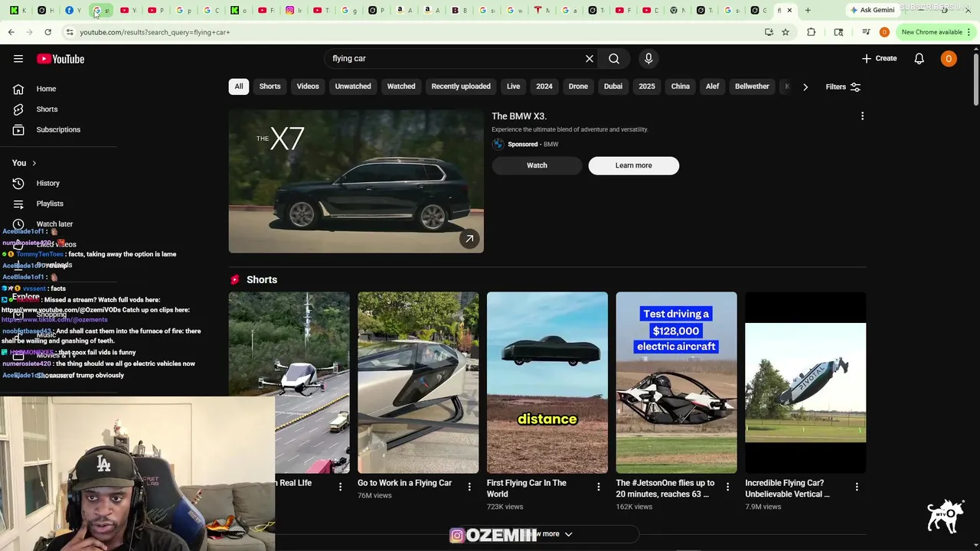The height and width of the screenshot is (551, 980).
Task: Open the install app icon in address bar
Action: (x=769, y=32)
